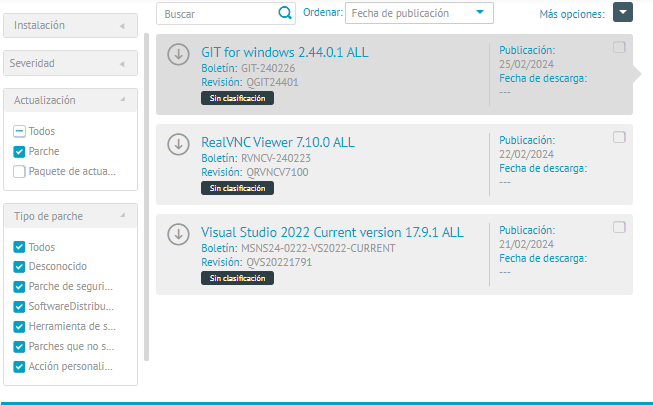Viewport: 653px width, 405px height.
Task: Open Visual Studio 2022 Current version link
Action: click(332, 232)
